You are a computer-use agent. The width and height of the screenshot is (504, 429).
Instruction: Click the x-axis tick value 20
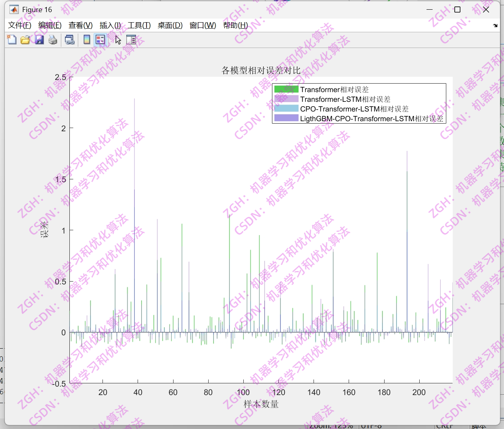tap(103, 392)
